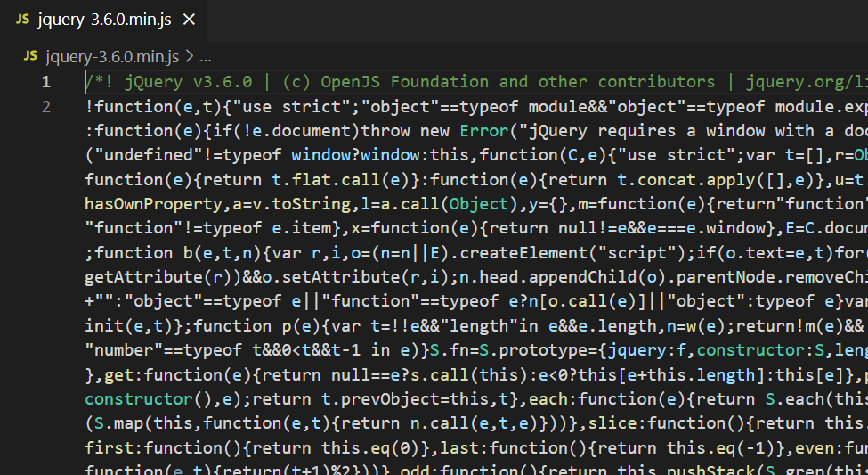Close the jquery-3.6.0.min.js tab
868x475 pixels.
click(190, 20)
